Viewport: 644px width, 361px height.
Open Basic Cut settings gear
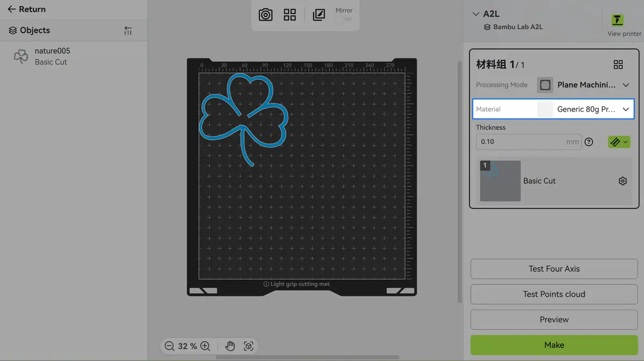point(623,181)
